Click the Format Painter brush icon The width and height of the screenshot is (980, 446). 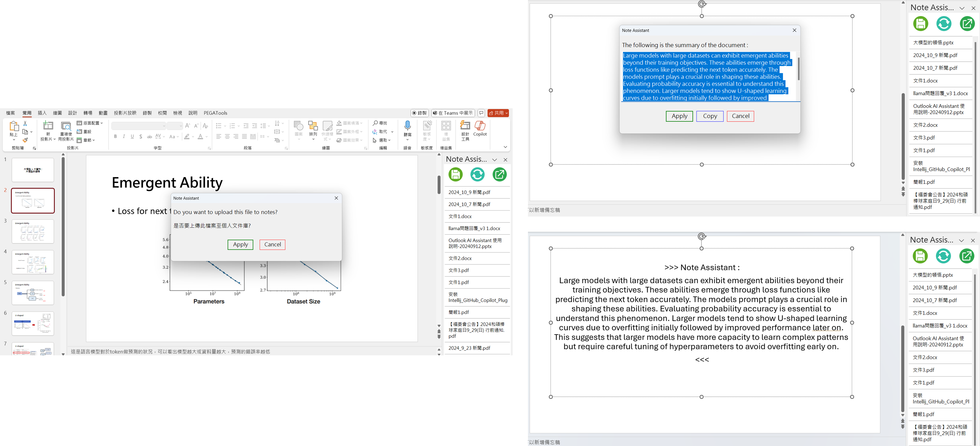[x=25, y=140]
